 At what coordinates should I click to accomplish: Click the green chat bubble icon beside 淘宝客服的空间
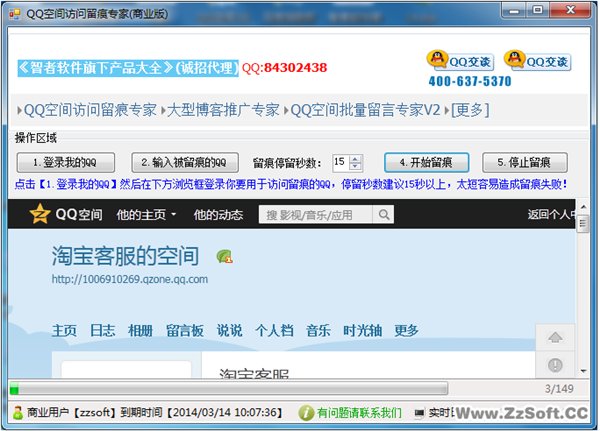pos(225,256)
